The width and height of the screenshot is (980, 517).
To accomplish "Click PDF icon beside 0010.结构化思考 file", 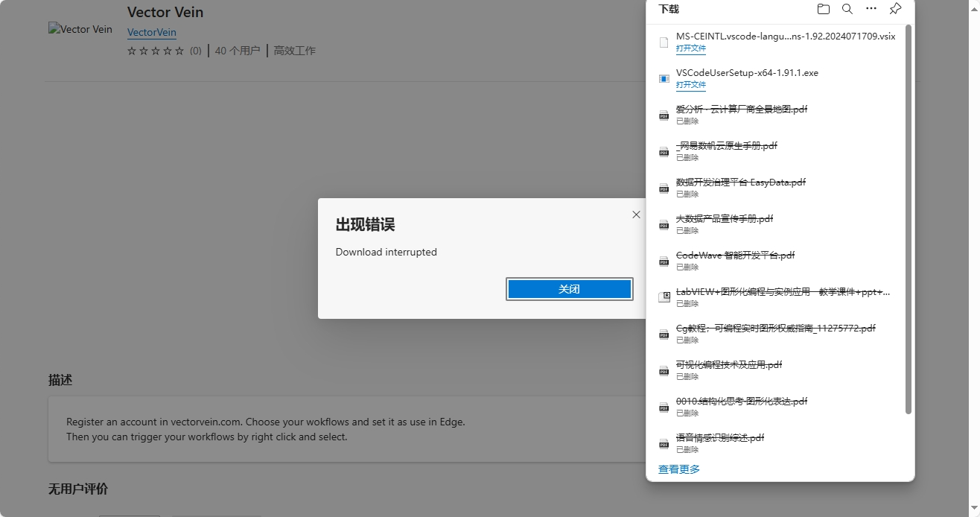I will click(x=664, y=407).
